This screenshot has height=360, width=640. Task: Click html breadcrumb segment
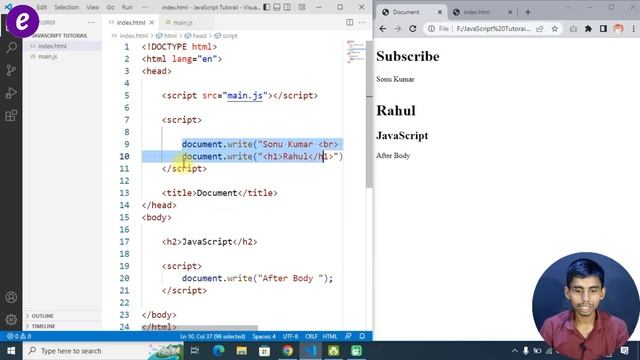click(167, 36)
